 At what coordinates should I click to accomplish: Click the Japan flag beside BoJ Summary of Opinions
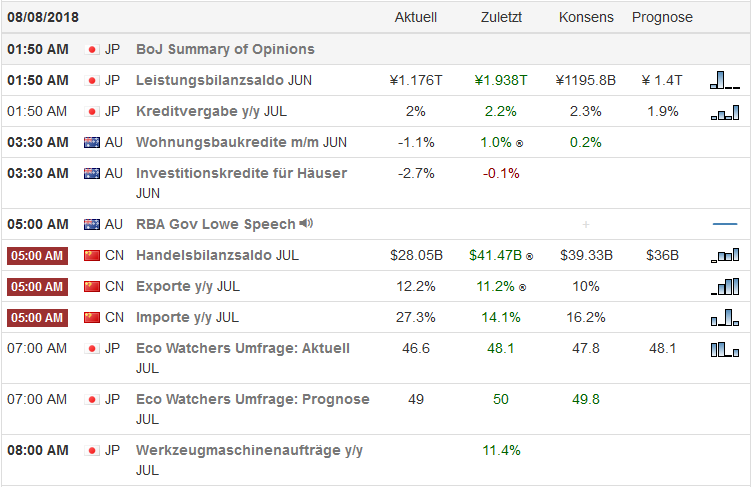[x=93, y=49]
